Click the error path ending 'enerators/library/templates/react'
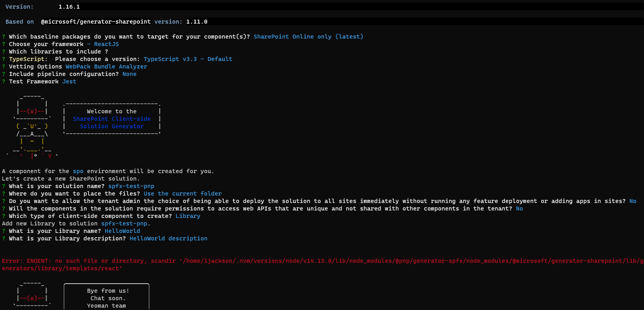This screenshot has height=310, width=644. (62, 268)
